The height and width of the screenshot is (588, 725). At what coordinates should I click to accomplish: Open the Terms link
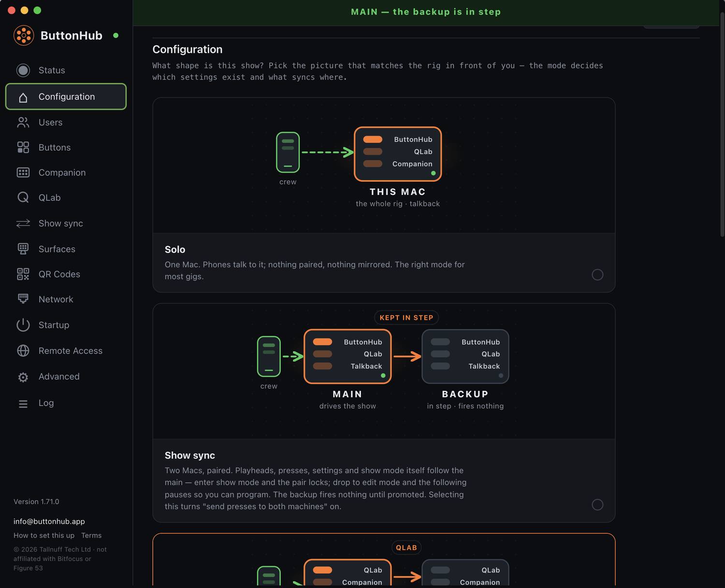[x=91, y=535]
